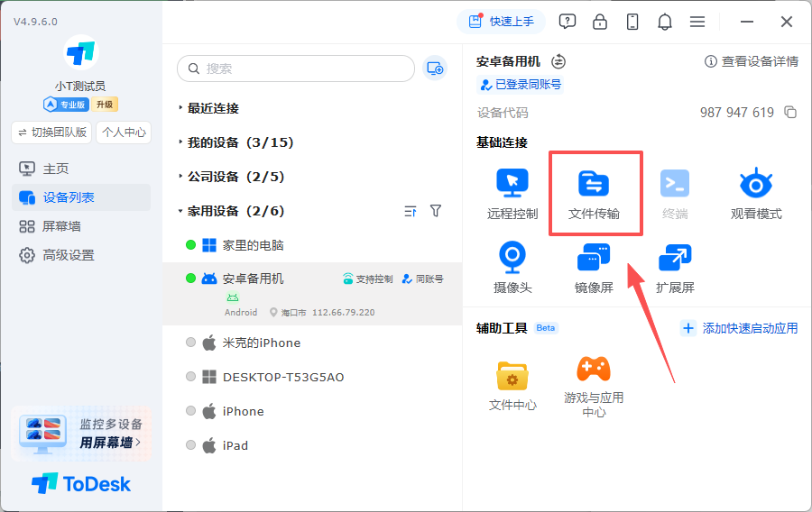Click 添加快速启动应用 link
This screenshot has height=512, width=812.
click(x=741, y=328)
